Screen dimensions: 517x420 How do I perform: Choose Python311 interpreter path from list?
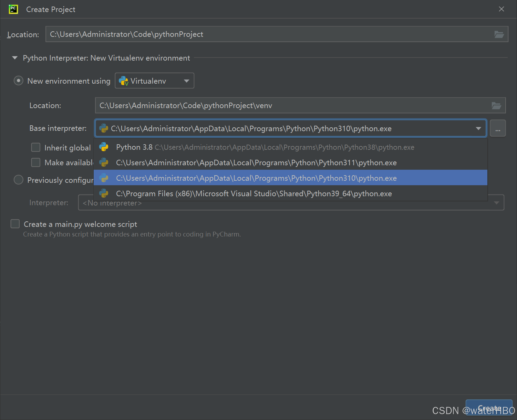point(291,162)
